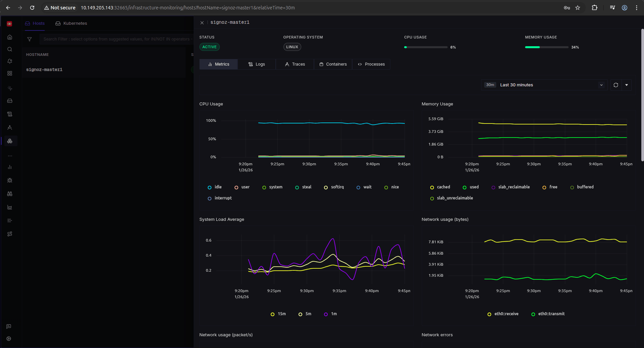Focus the Search Filter input field
Image resolution: width=644 pixels, height=348 pixels.
117,39
